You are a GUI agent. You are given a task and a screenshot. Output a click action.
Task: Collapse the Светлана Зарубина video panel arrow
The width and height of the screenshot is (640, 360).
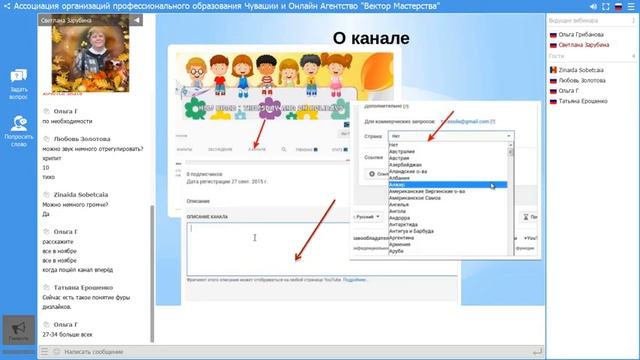137,20
